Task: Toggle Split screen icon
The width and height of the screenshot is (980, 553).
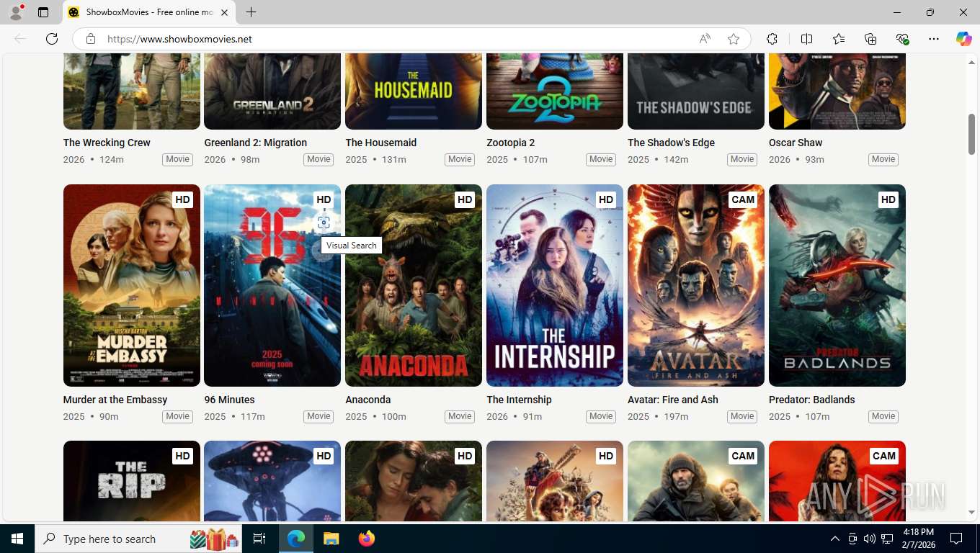Action: (806, 39)
